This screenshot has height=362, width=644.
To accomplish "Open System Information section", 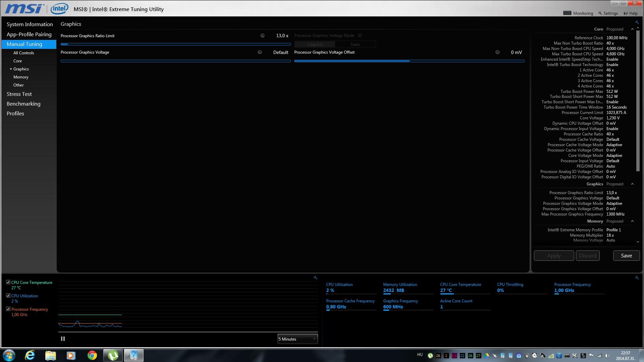I will pyautogui.click(x=30, y=24).
